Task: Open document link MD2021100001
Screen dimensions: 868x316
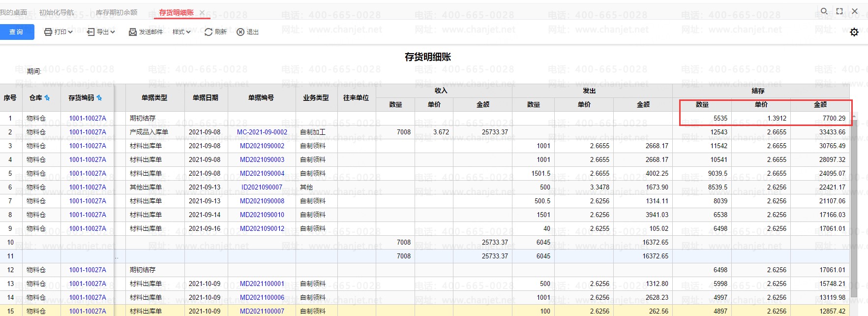Action: tap(262, 284)
